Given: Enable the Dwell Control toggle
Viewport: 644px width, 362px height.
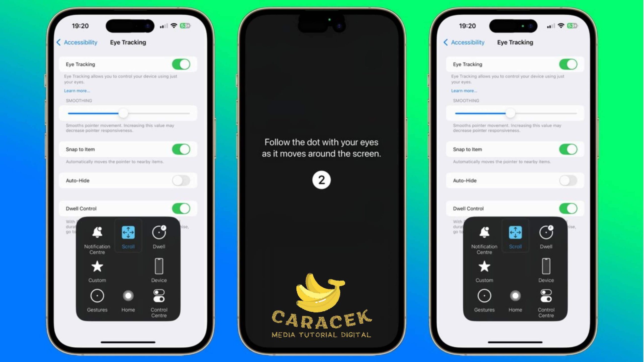Looking at the screenshot, I should click(181, 208).
